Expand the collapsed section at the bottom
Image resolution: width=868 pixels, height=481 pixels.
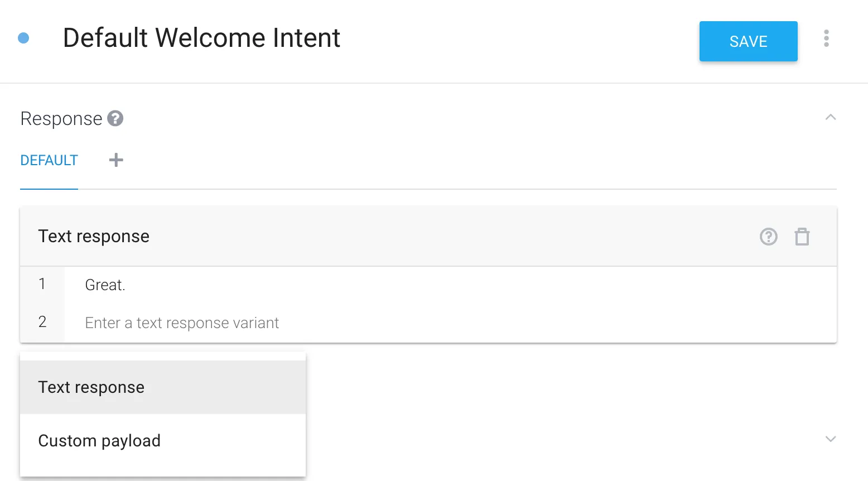tap(830, 439)
